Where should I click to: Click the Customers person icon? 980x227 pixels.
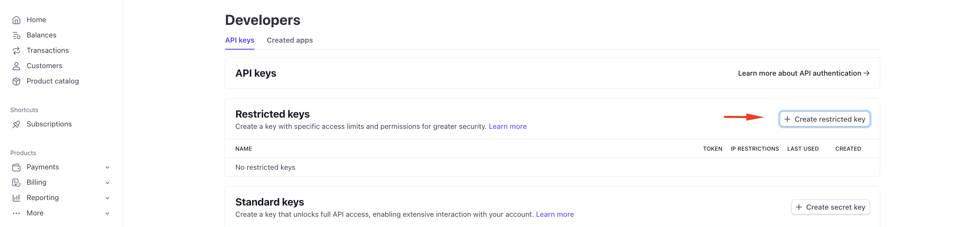coord(16,66)
